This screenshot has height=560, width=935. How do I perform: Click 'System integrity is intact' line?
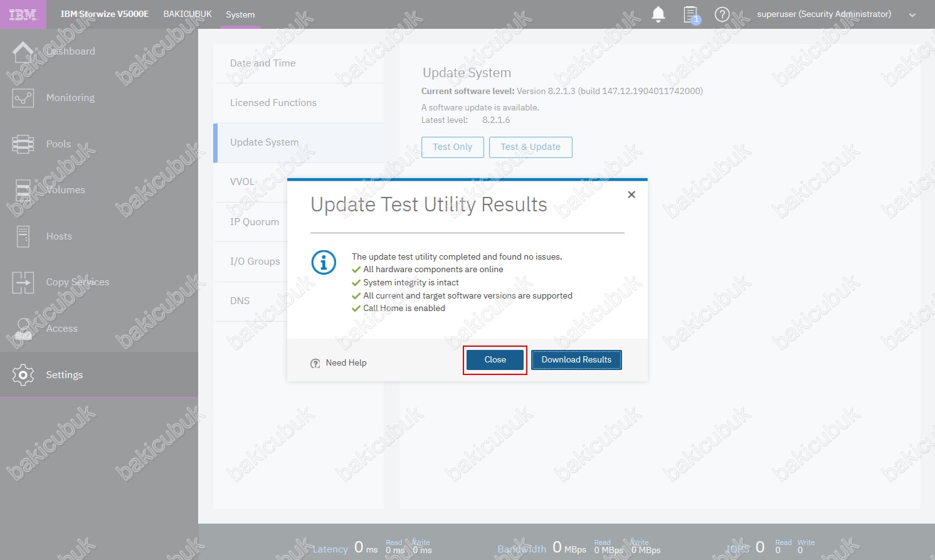(411, 283)
